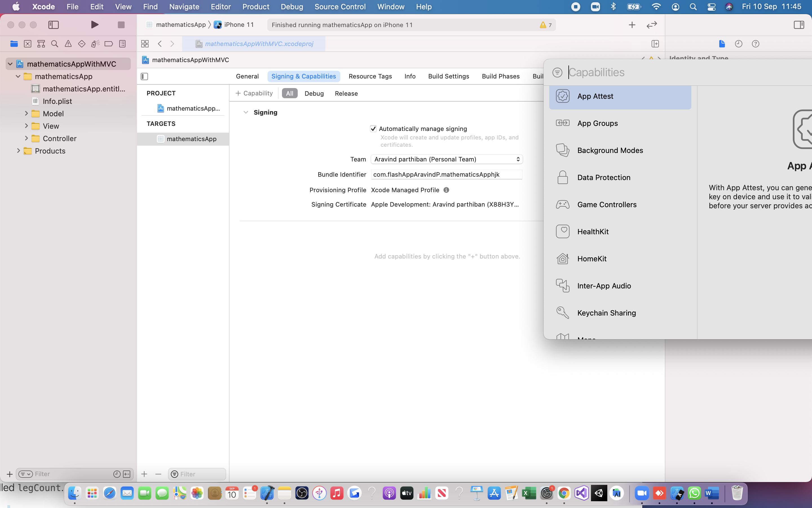812x508 pixels.
Task: Go back in editor history
Action: [x=160, y=44]
